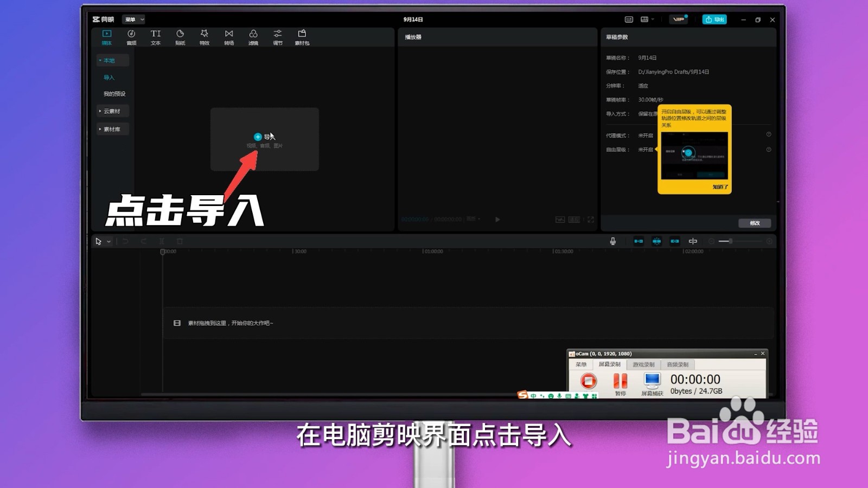Image resolution: width=868 pixels, height=488 pixels.
Task: Switch to 游戏录制 tab in oCam
Action: (643, 365)
